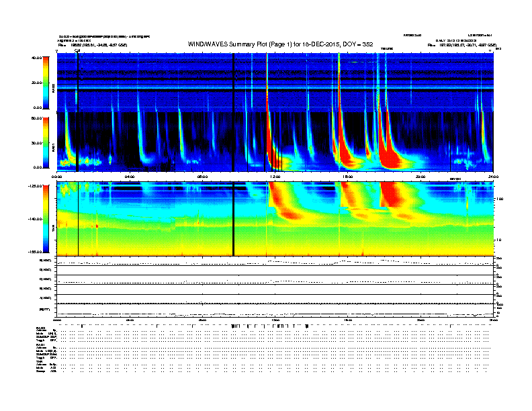Viewport: 532px width, 411px height.
Task: Click the Cal marker above the RAD2 panel
Action: 77,50
